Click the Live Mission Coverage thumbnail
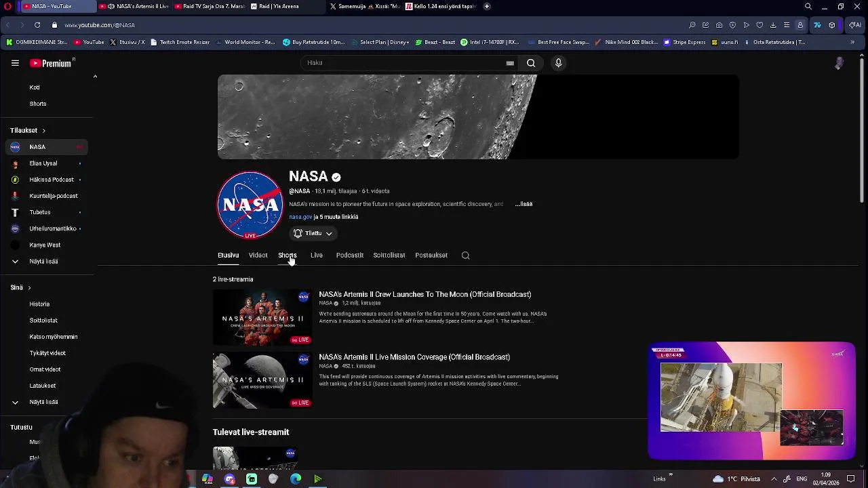This screenshot has height=488, width=868. pos(262,380)
